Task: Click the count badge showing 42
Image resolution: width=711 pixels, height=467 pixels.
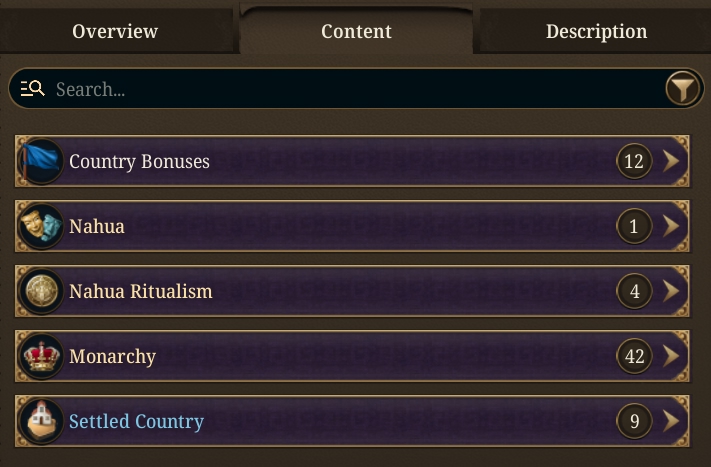Action: coord(634,356)
